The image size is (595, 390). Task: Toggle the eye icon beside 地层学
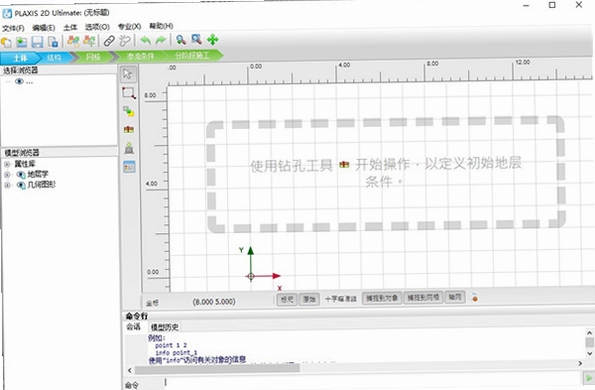coord(21,175)
